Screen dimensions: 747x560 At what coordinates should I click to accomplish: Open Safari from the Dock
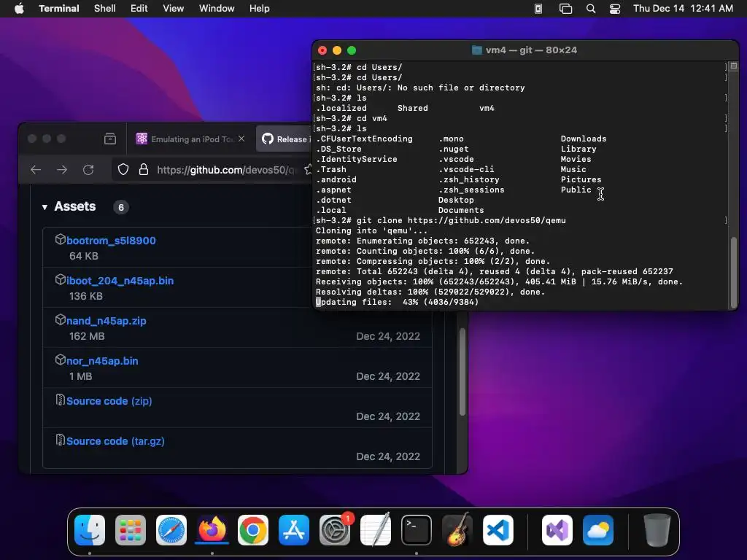click(171, 530)
